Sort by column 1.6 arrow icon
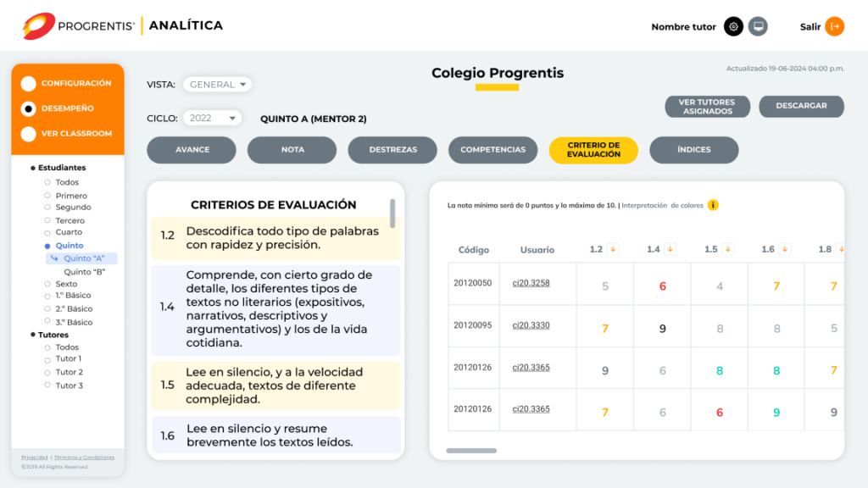868x488 pixels. tap(785, 249)
